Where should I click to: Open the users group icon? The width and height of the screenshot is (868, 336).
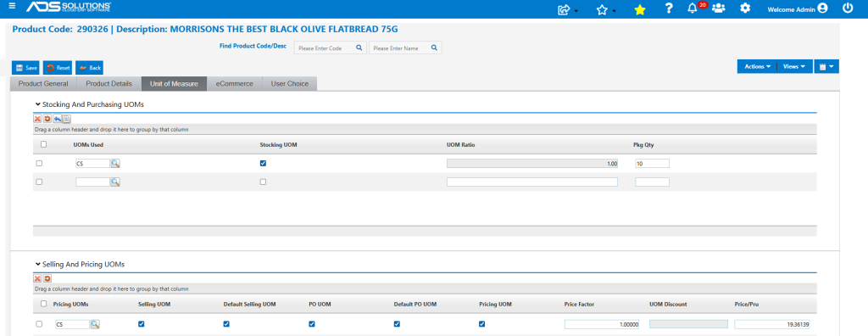[719, 8]
